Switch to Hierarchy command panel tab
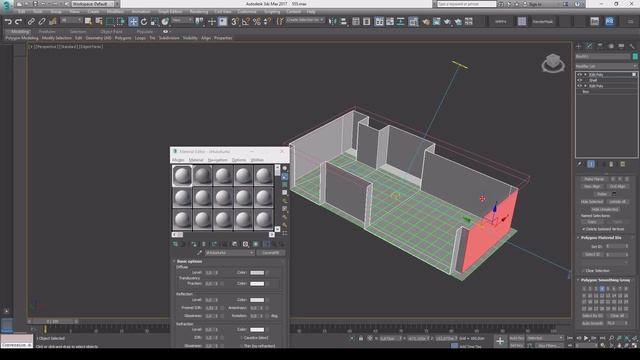Image resolution: width=640 pixels, height=360 pixels. (x=600, y=46)
